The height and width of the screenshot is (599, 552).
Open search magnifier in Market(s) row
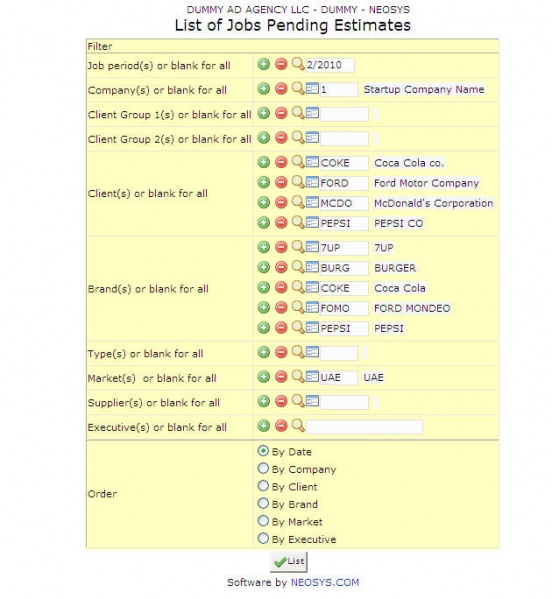[x=298, y=377]
